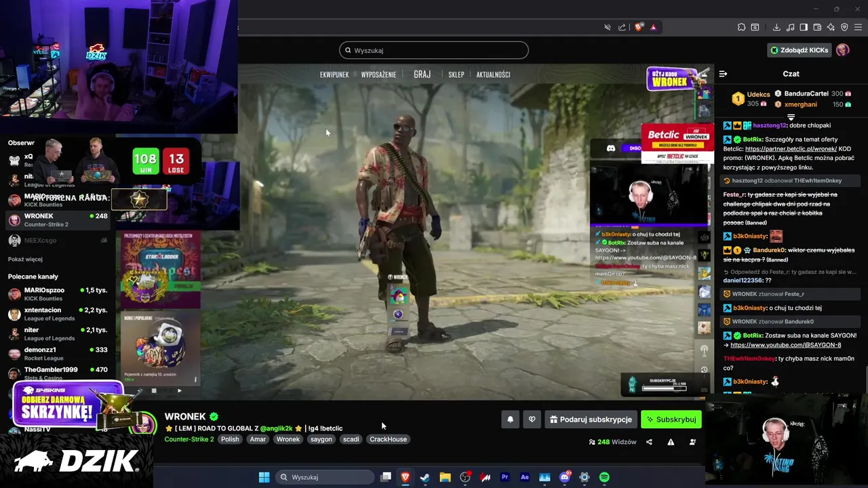Open the browser downloads icon
Viewport: 868px width, 488px height.
[x=776, y=27]
